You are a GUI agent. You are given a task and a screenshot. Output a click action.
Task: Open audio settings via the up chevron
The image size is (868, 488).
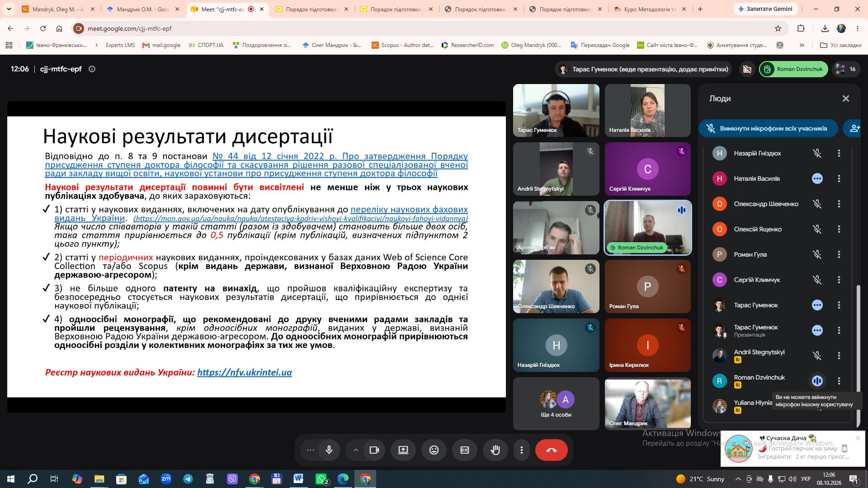pyautogui.click(x=356, y=450)
